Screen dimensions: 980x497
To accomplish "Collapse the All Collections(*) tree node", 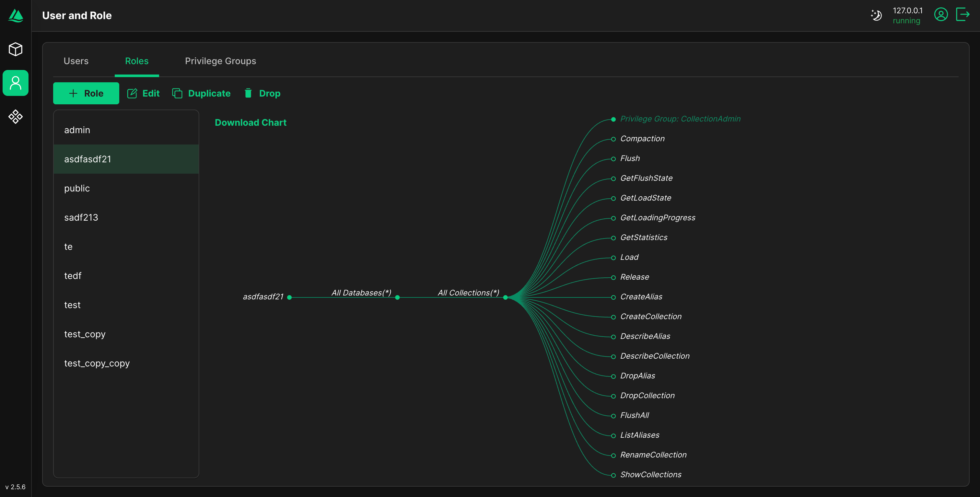I will point(505,297).
